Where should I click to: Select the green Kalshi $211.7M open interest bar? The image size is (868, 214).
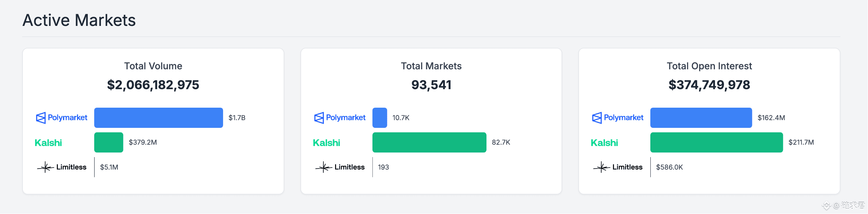[716, 142]
